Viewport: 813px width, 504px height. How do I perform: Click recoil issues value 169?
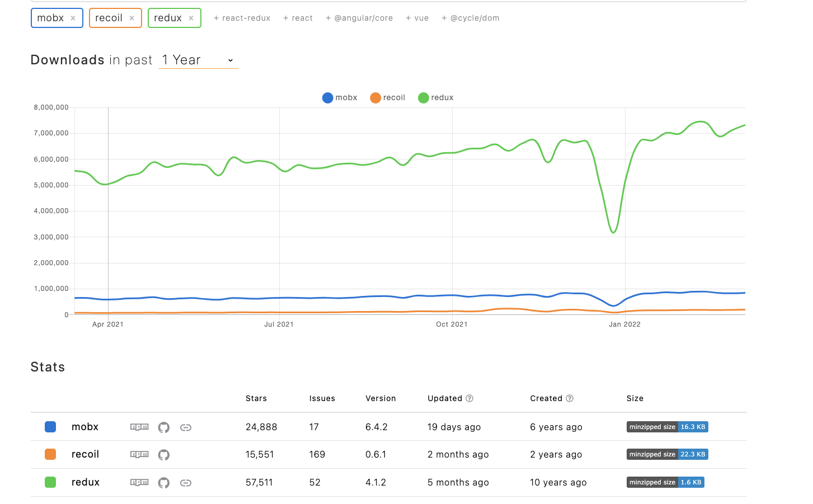pyautogui.click(x=317, y=454)
